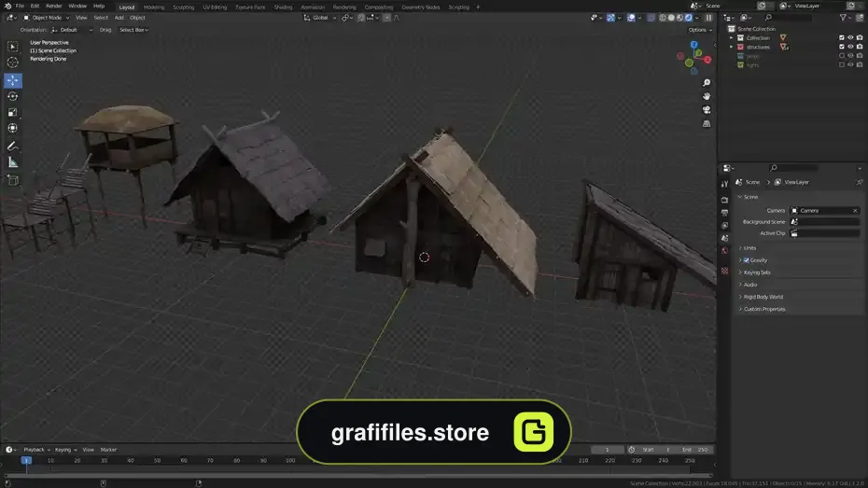This screenshot has width=868, height=488.
Task: Expand the structures tree item
Action: (x=732, y=47)
